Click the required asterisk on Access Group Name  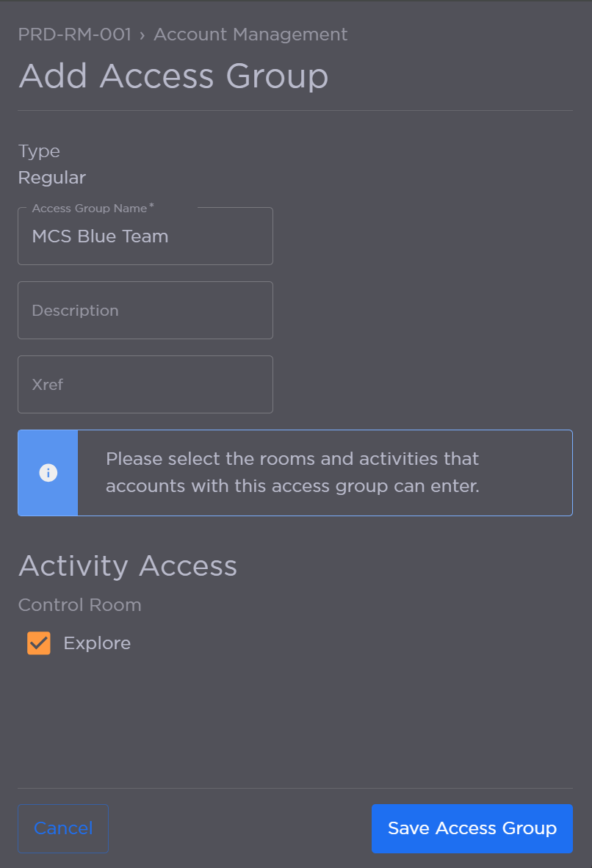[152, 206]
